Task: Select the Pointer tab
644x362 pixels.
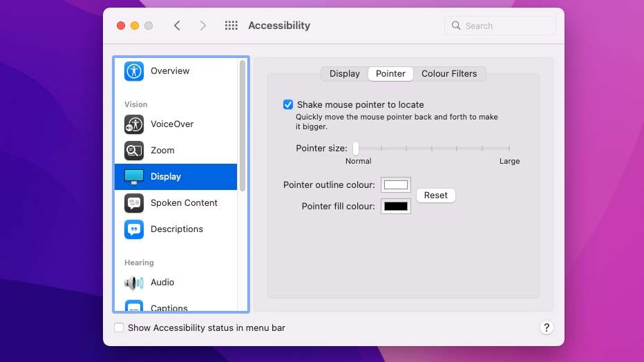Action: 390,74
